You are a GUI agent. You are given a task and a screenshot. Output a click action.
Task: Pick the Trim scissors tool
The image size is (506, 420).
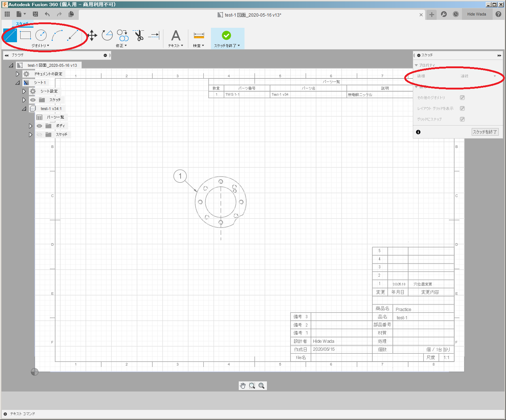pos(139,35)
